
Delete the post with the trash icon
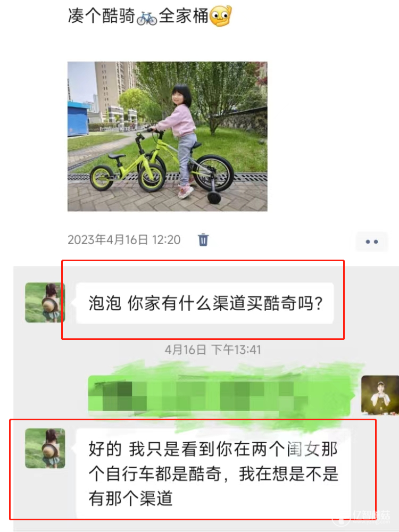coord(203,240)
